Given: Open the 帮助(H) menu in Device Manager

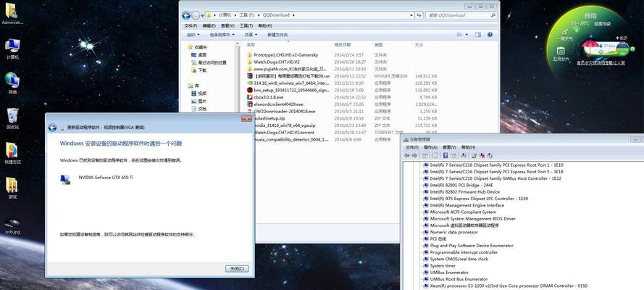Looking at the screenshot, I should (x=468, y=147).
